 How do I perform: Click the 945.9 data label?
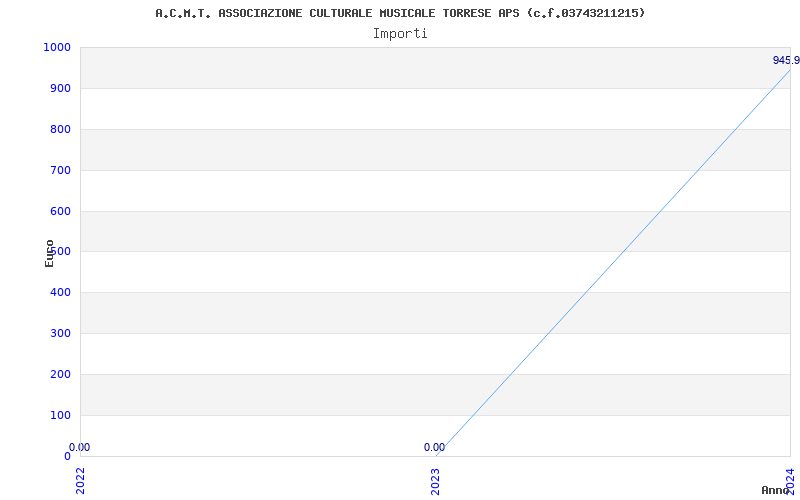(x=786, y=60)
